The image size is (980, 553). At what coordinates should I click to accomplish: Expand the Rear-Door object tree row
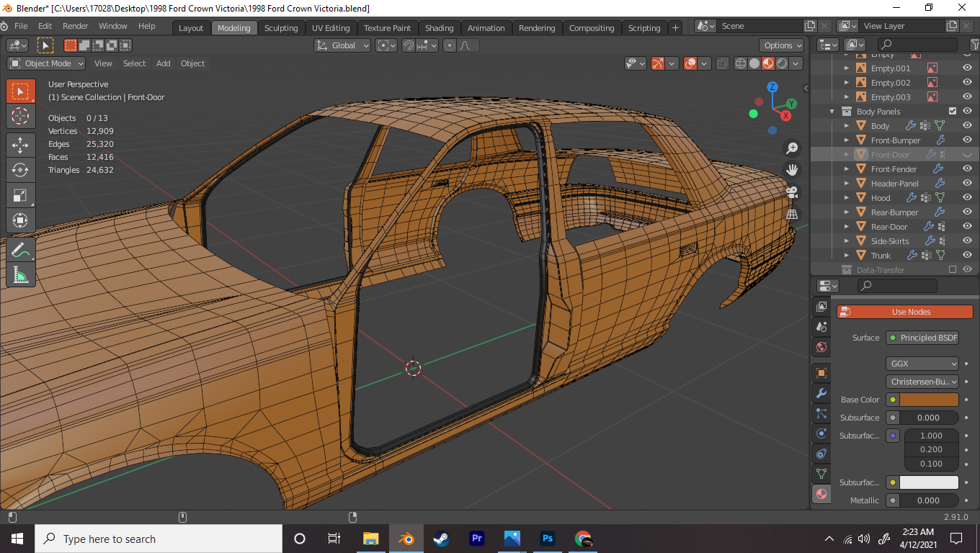pos(847,227)
